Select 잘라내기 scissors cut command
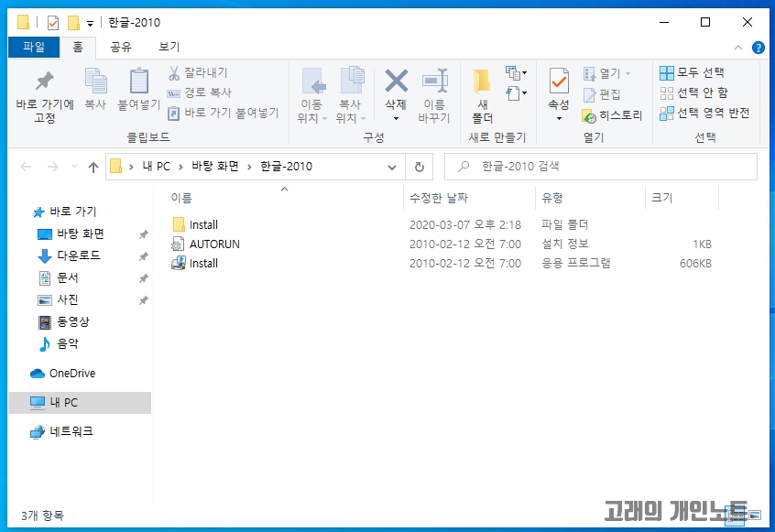This screenshot has height=532, width=775. (198, 72)
